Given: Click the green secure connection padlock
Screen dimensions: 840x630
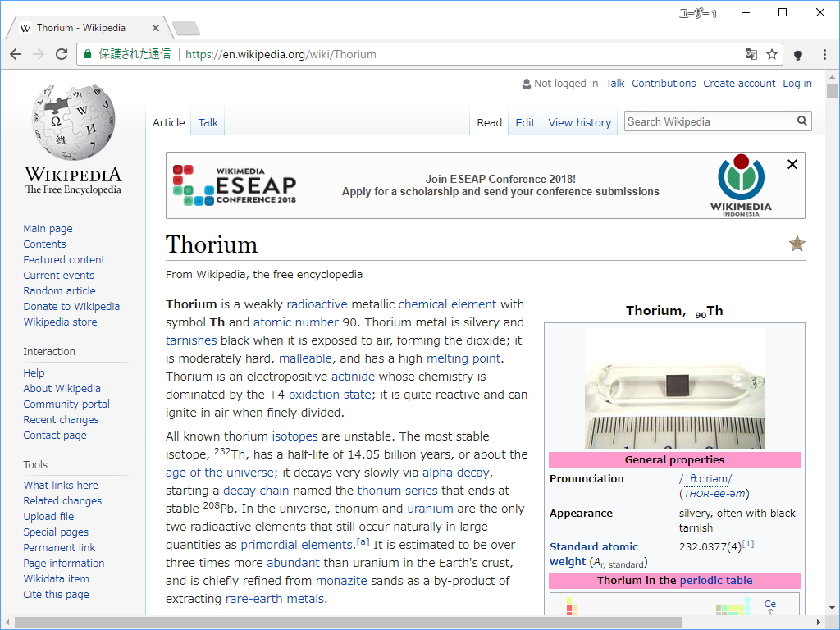Looking at the screenshot, I should click(88, 54).
